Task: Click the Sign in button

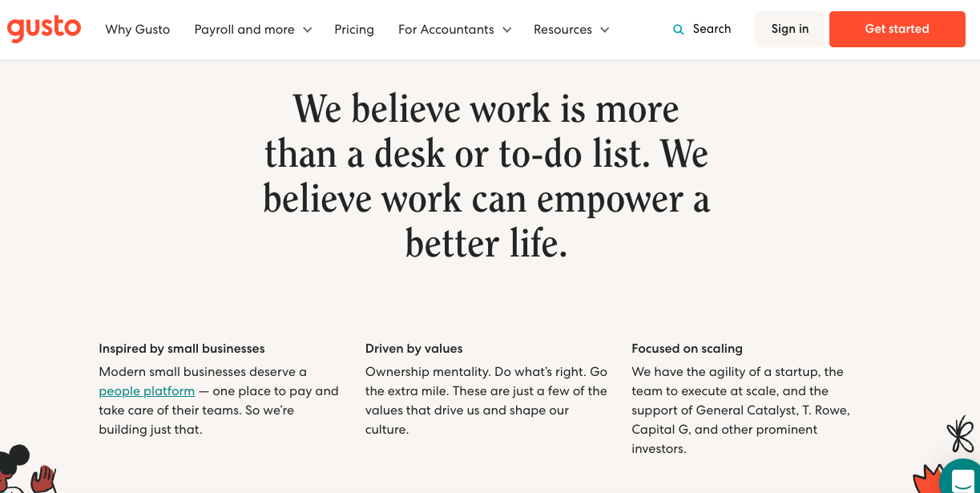Action: (x=790, y=29)
